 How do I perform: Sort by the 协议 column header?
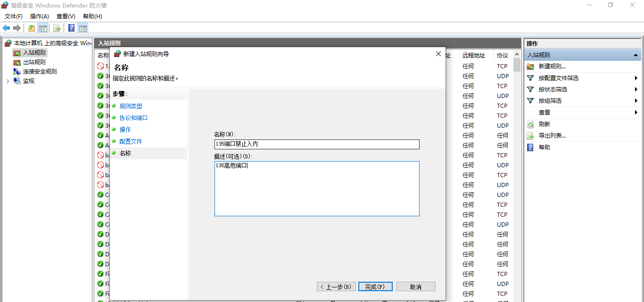[503, 55]
